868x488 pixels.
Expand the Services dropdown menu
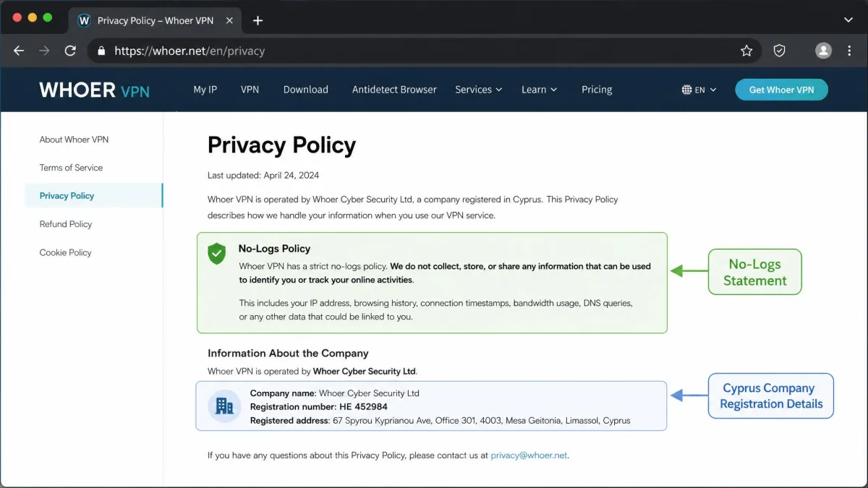click(478, 90)
